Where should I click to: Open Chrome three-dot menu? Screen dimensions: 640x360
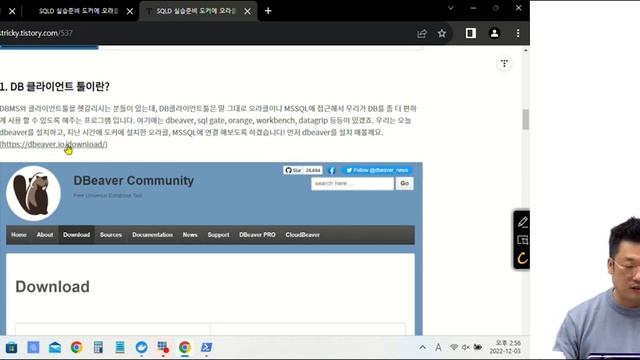click(x=518, y=33)
